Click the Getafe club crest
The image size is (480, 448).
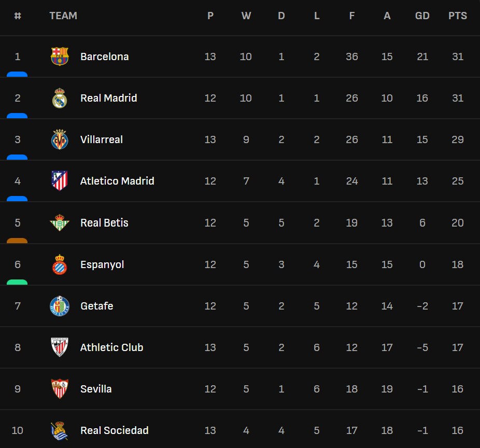(60, 306)
